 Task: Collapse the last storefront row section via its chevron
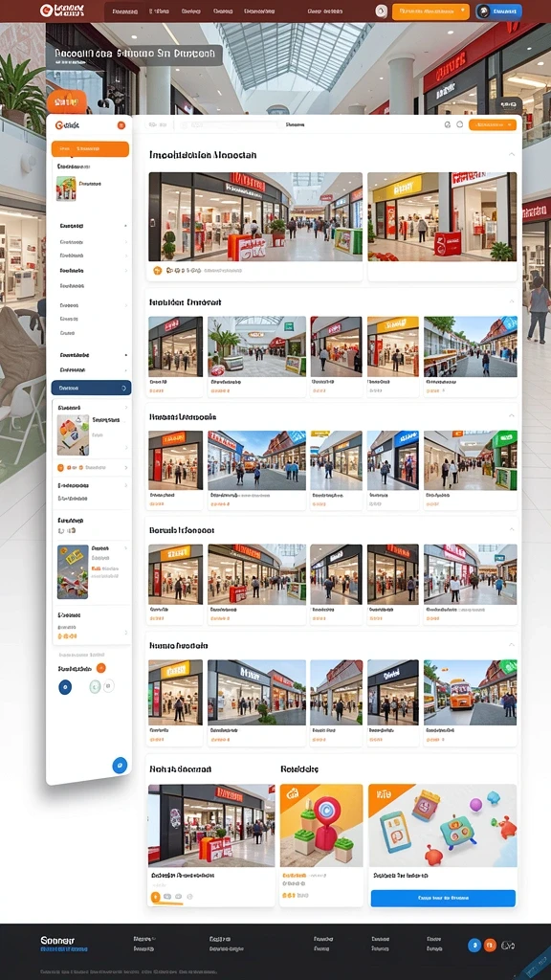pyautogui.click(x=512, y=644)
